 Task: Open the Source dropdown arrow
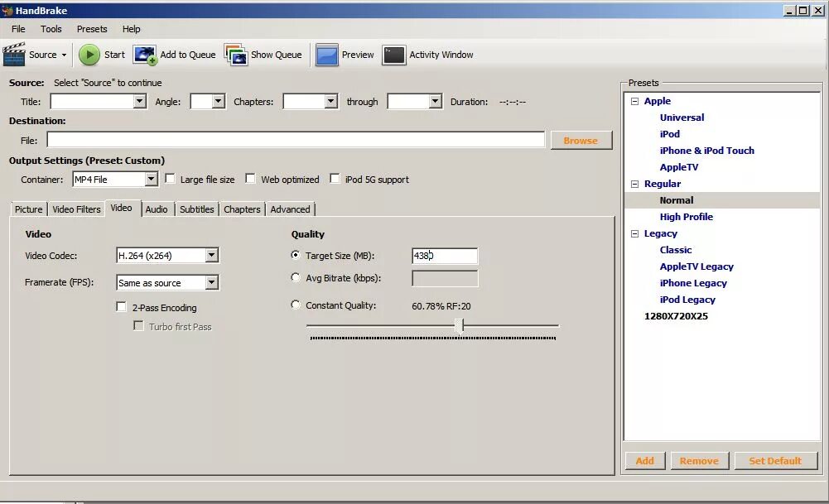point(64,55)
